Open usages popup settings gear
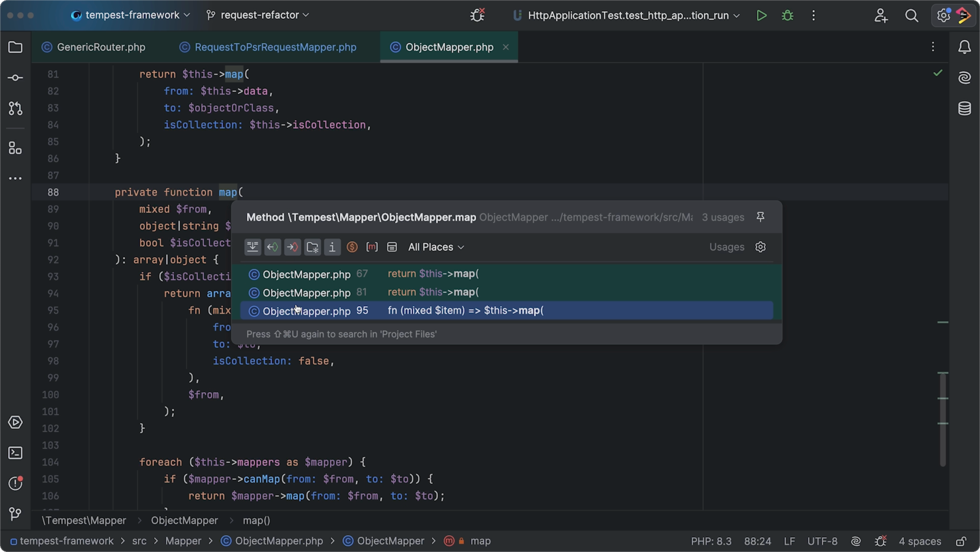The width and height of the screenshot is (980, 552). pyautogui.click(x=760, y=247)
